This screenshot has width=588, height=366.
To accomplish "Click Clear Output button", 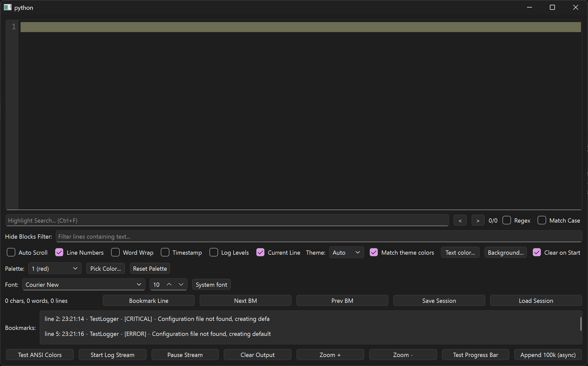I will coord(258,355).
